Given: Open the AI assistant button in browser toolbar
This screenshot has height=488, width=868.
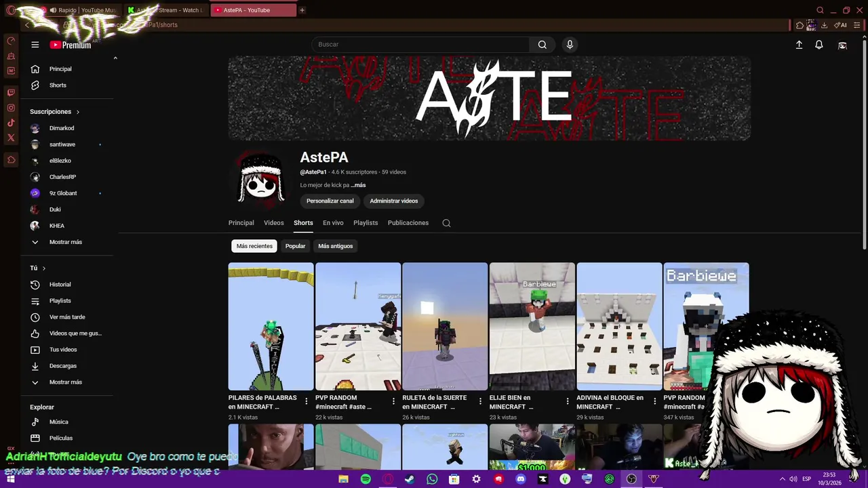Looking at the screenshot, I should 840,25.
